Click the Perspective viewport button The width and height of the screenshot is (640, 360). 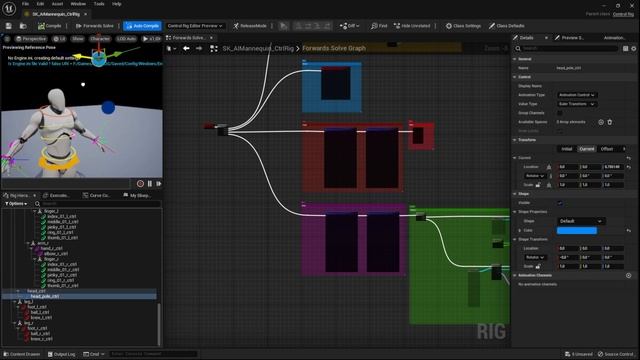tap(31, 39)
